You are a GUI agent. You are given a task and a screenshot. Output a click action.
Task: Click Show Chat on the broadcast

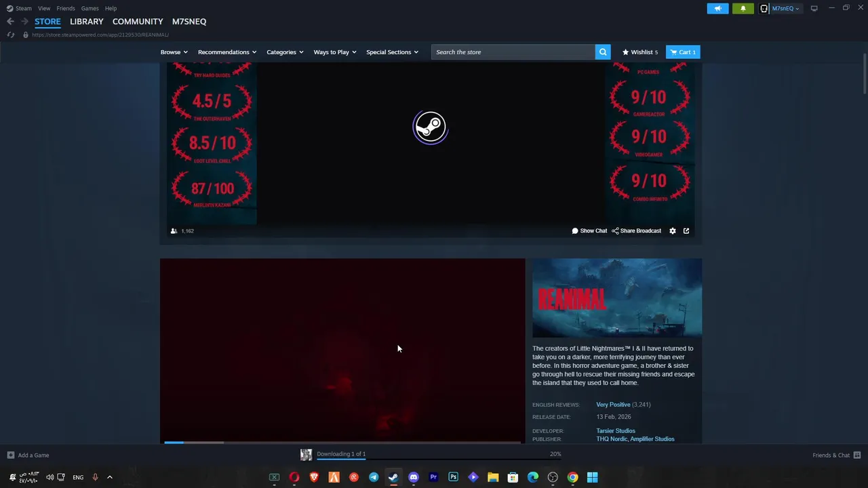[589, 231]
